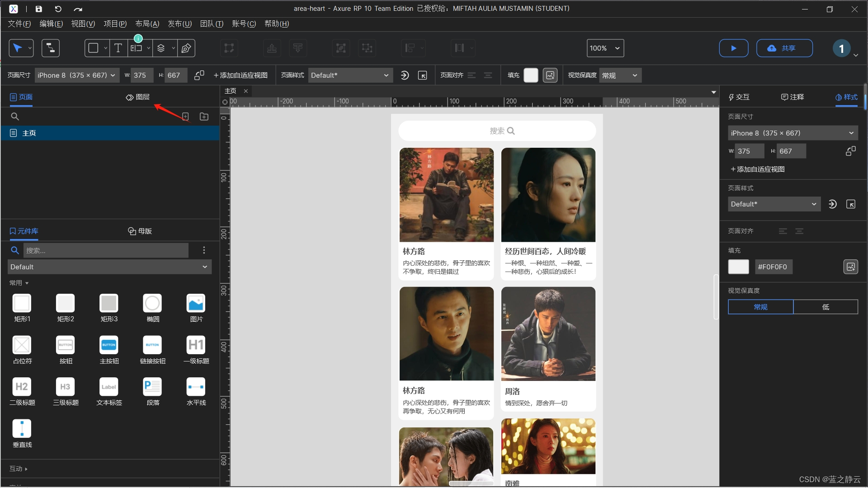The width and height of the screenshot is (868, 488).
Task: Click 添加自适应视图 in style panel
Action: (758, 169)
